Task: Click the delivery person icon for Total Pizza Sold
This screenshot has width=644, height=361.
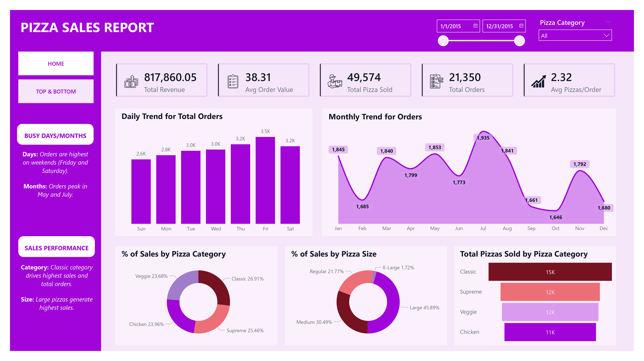Action: click(x=335, y=81)
